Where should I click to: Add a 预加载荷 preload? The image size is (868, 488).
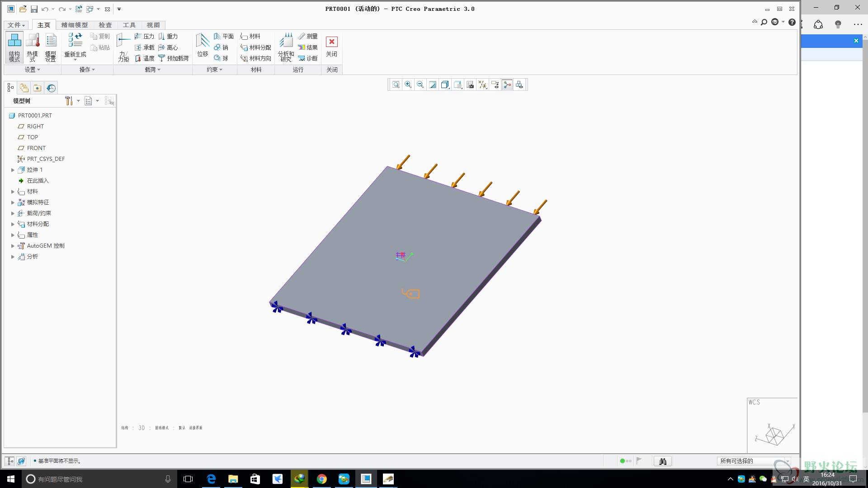173,58
